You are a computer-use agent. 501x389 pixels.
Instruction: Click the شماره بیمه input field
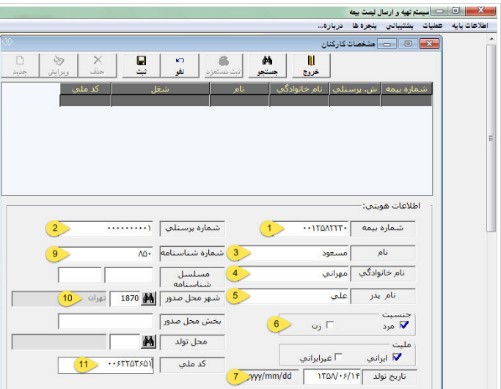point(310,229)
